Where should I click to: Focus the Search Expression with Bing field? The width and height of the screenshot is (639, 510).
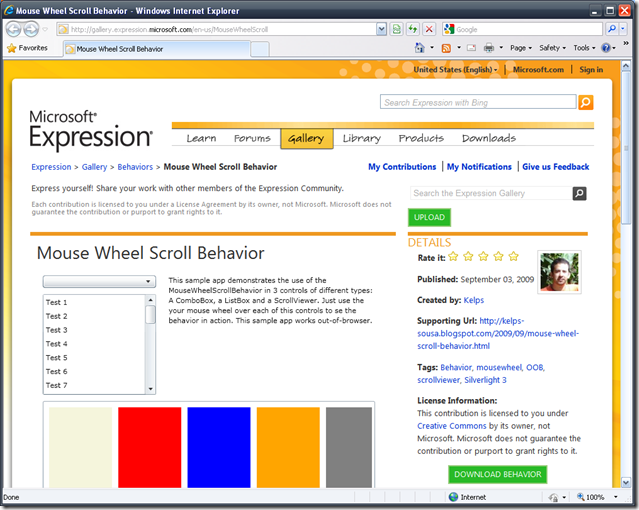pyautogui.click(x=478, y=102)
